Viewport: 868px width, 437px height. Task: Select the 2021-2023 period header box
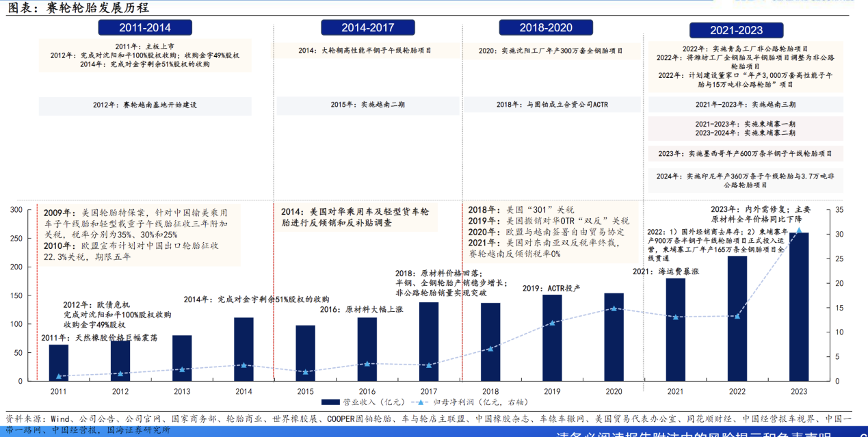(x=736, y=30)
